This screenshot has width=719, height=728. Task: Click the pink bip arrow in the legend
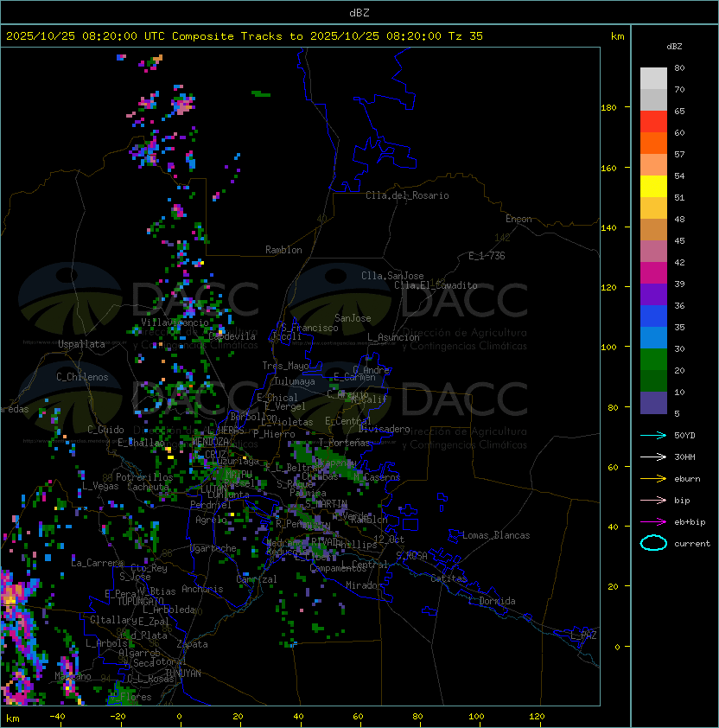click(x=653, y=500)
